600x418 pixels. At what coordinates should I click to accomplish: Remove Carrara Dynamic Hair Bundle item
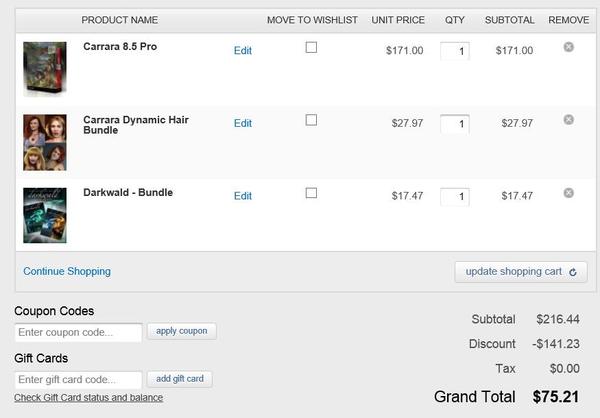coord(569,120)
